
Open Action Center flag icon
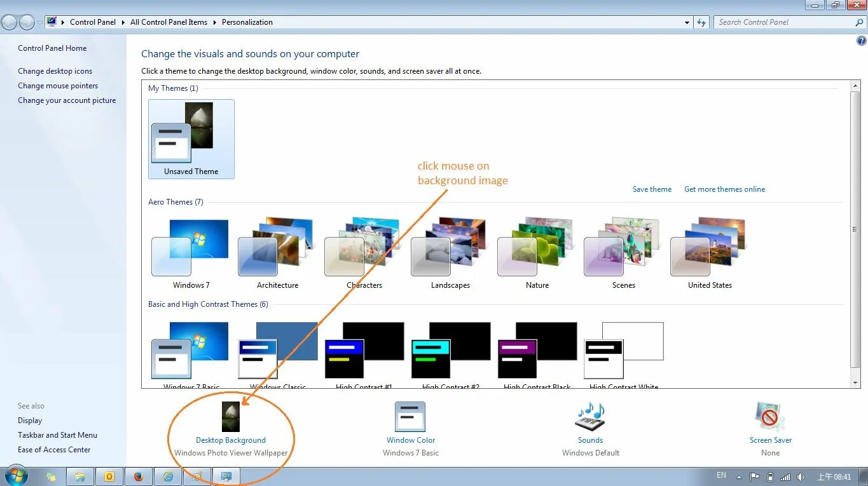(x=755, y=477)
